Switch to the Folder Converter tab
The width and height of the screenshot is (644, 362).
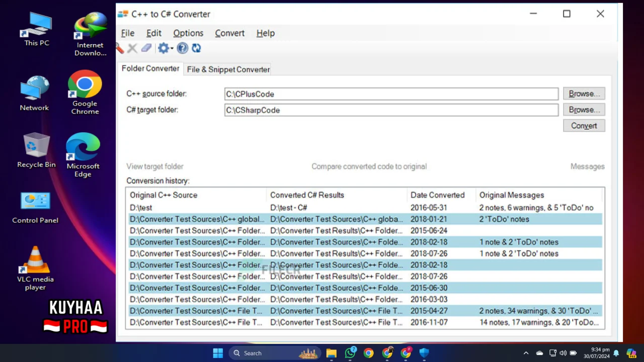[x=150, y=68]
